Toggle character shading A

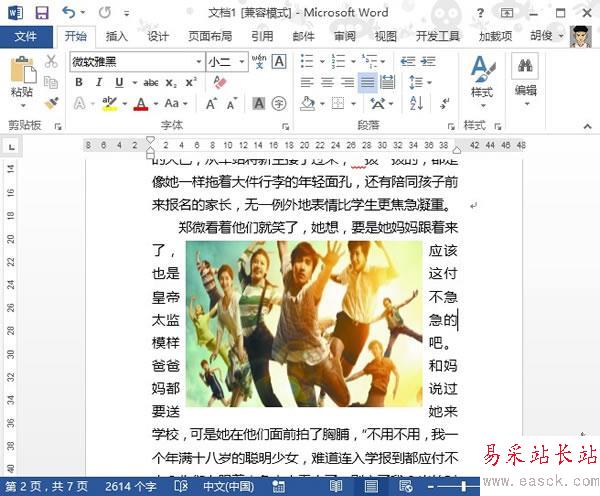point(259,103)
